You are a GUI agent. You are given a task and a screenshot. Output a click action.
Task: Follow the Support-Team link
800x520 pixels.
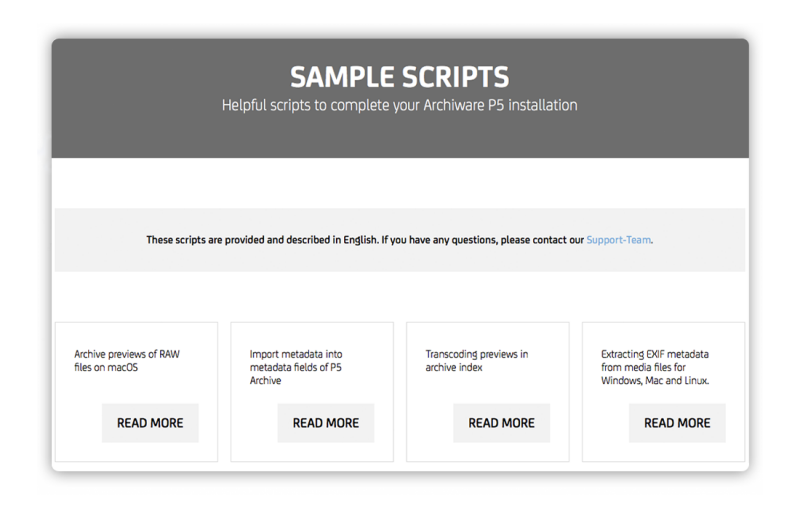click(x=618, y=240)
